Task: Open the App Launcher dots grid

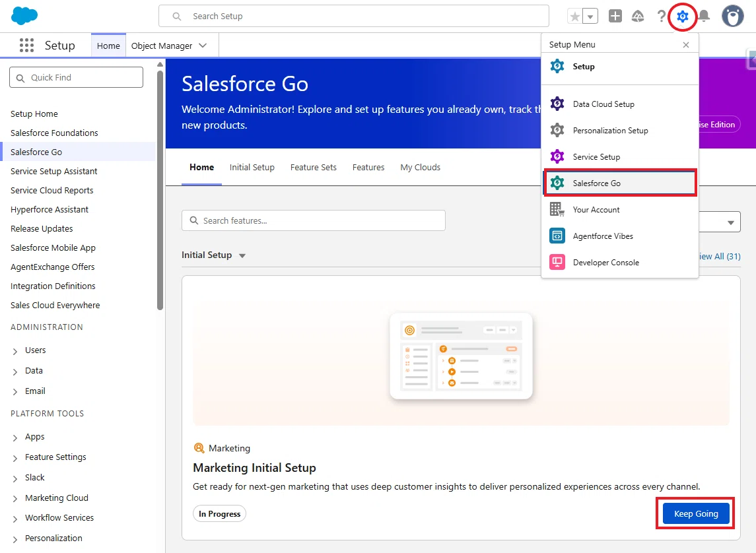Action: click(x=26, y=46)
